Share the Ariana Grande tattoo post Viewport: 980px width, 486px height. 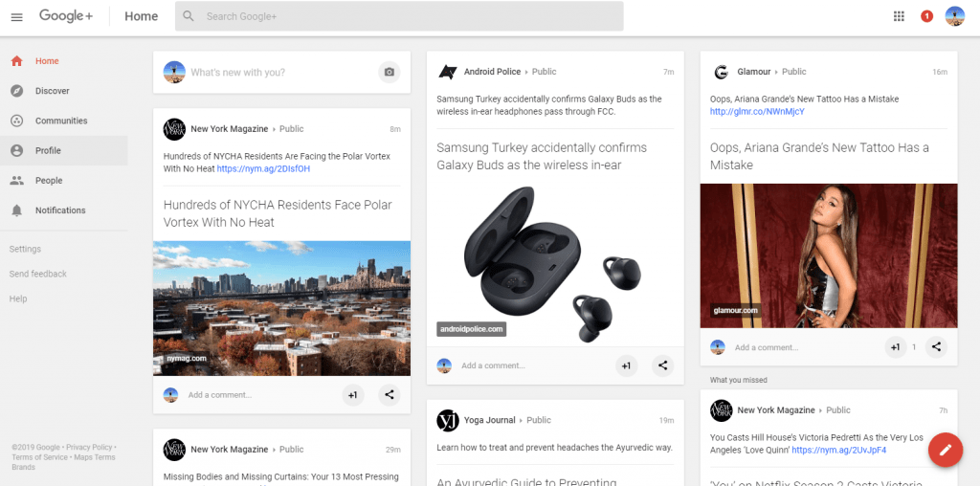pos(936,347)
